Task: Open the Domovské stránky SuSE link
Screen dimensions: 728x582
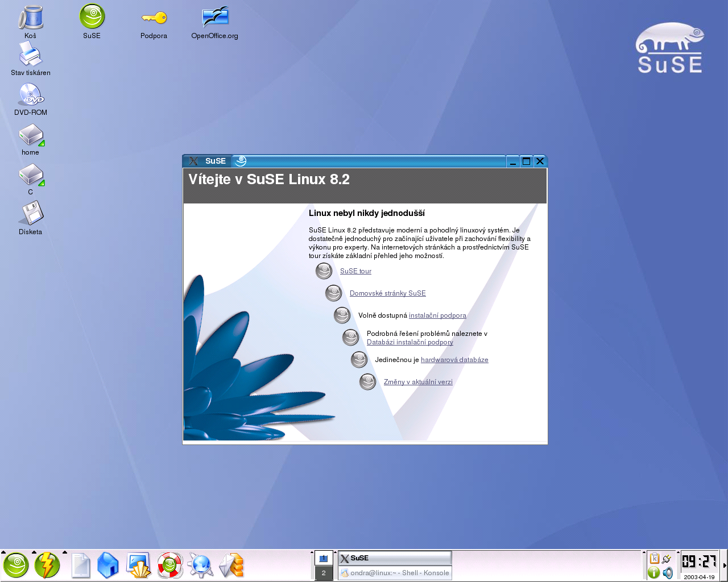Action: tap(387, 293)
